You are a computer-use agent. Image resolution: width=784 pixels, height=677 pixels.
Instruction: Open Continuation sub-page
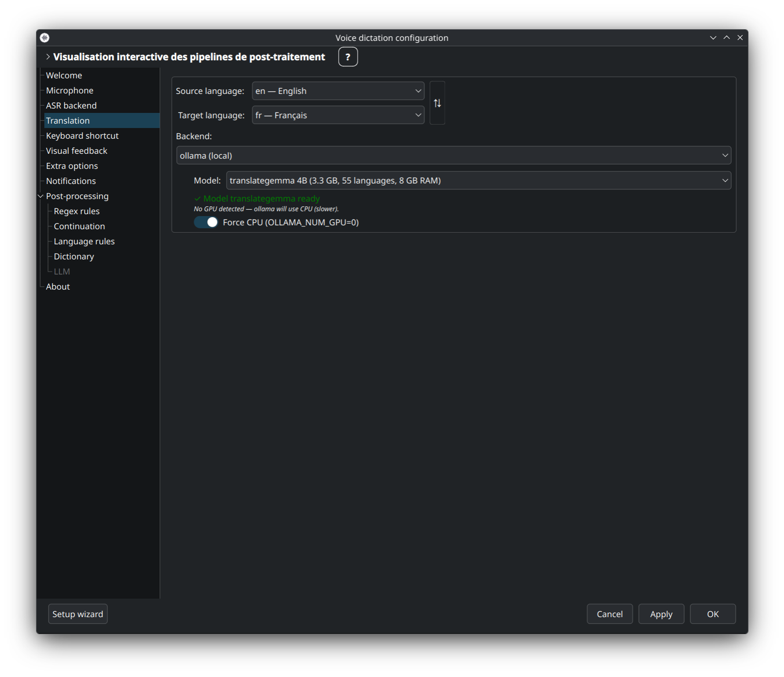coord(79,226)
